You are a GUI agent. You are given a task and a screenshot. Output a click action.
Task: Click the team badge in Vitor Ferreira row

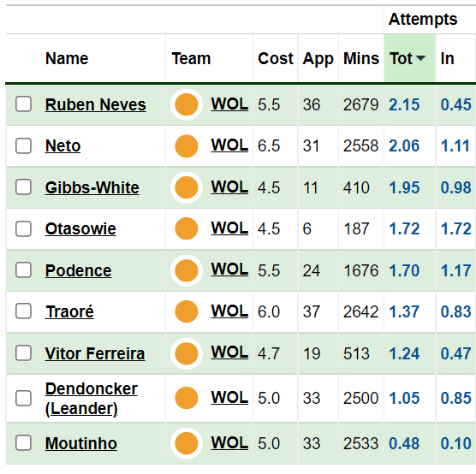[187, 353]
